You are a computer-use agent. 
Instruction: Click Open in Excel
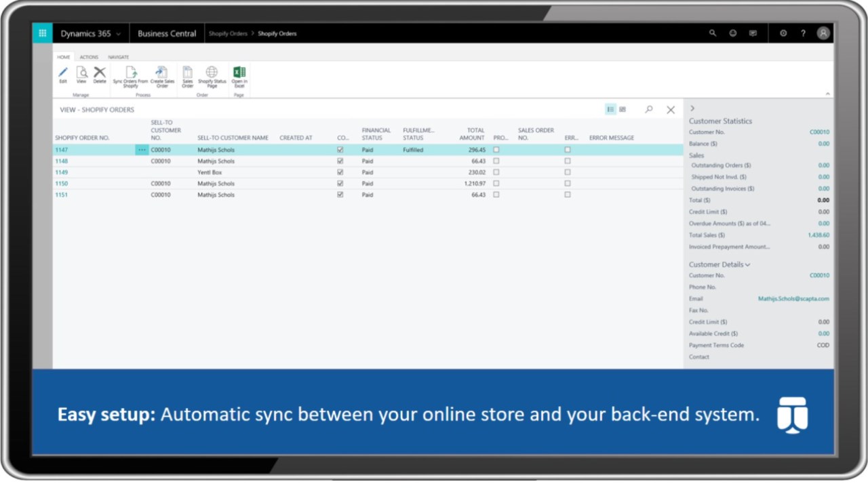coord(239,77)
